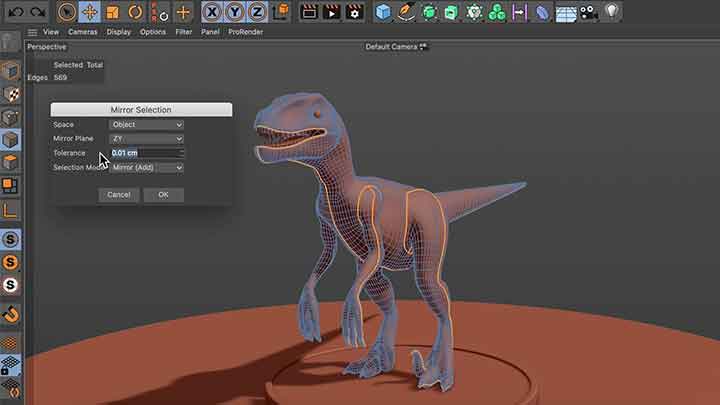720x405 pixels.
Task: Click the Perspective viewport label
Action: pyautogui.click(x=47, y=47)
